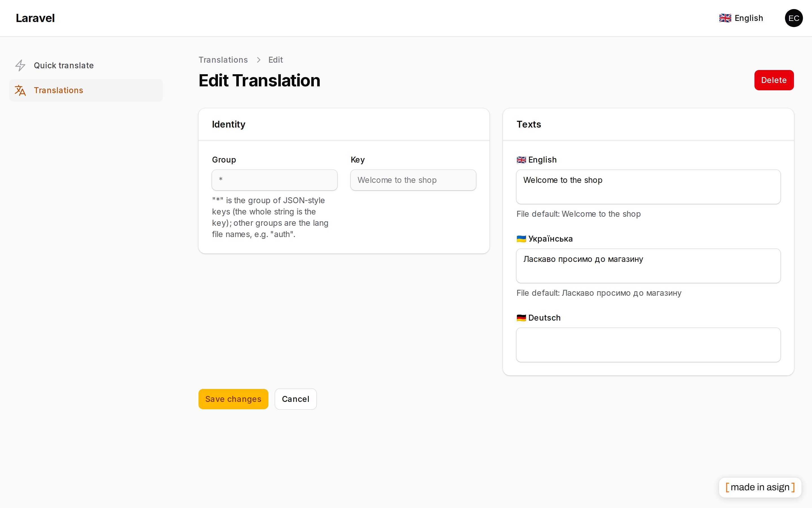
Task: Click the Ukrainian flag beside Українська label
Action: click(x=521, y=239)
